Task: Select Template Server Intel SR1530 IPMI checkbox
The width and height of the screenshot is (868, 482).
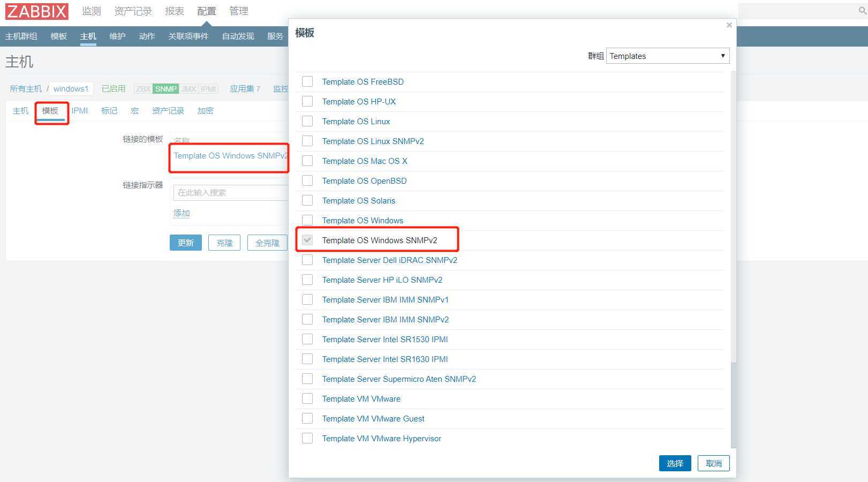Action: [307, 339]
